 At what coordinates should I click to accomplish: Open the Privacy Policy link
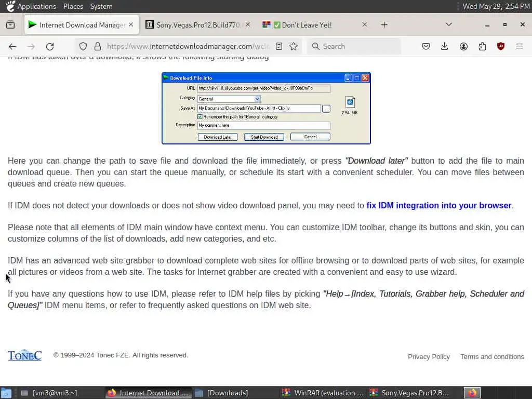point(429,357)
